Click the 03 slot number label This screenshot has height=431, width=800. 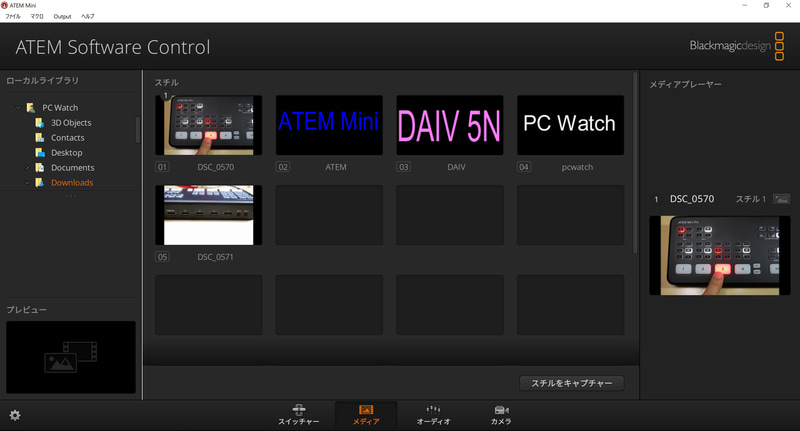coord(403,167)
